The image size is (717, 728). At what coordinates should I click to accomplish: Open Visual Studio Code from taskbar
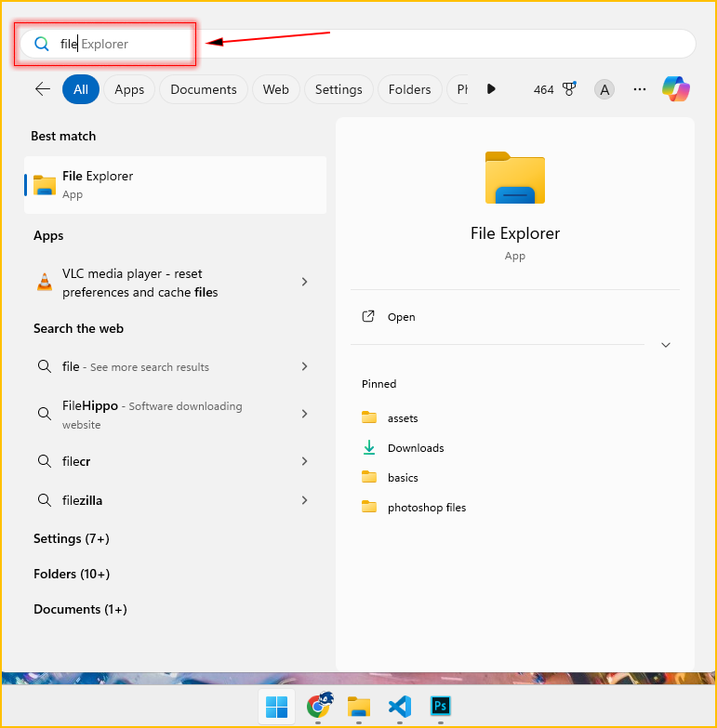click(x=399, y=706)
